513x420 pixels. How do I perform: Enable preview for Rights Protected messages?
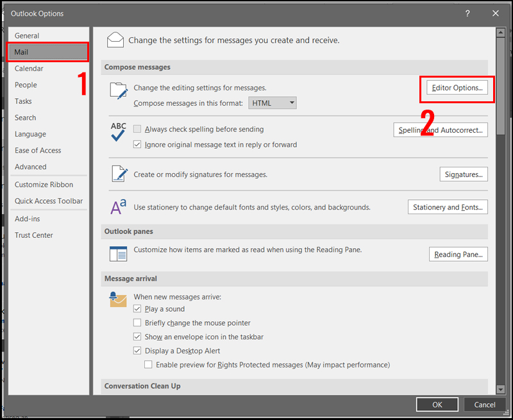click(x=148, y=364)
